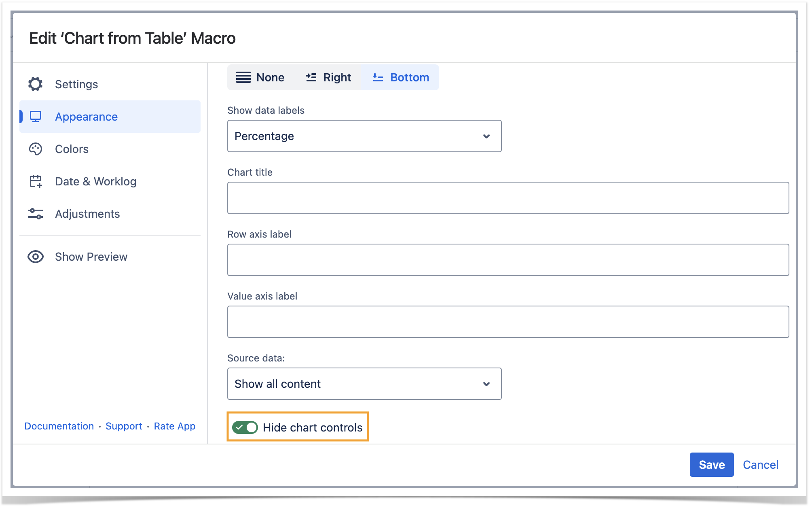Click the Settings gear icon
This screenshot has height=508, width=812.
click(x=36, y=84)
